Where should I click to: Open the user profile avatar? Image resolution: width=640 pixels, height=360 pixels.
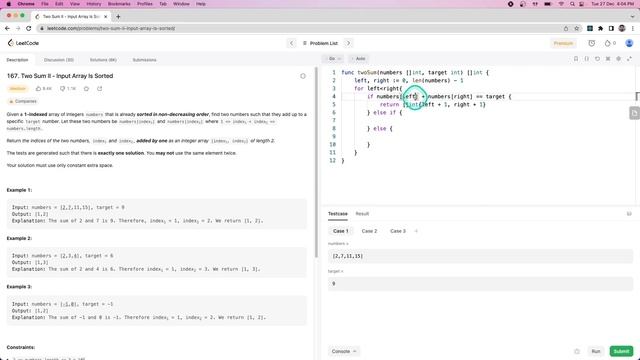tap(629, 43)
